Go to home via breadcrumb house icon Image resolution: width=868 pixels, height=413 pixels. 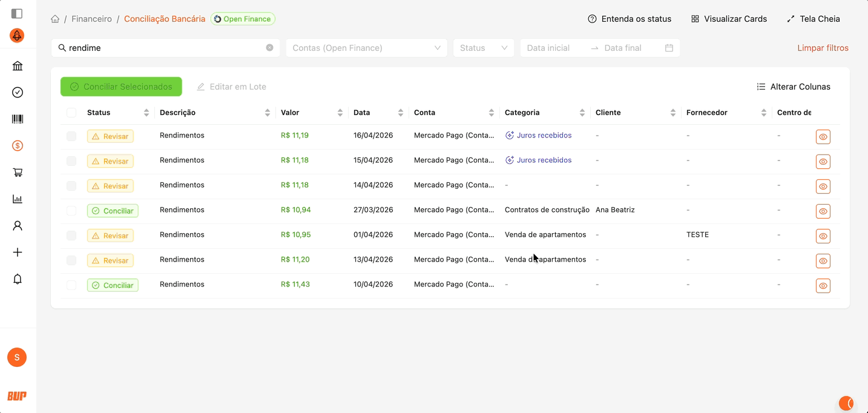[55, 19]
